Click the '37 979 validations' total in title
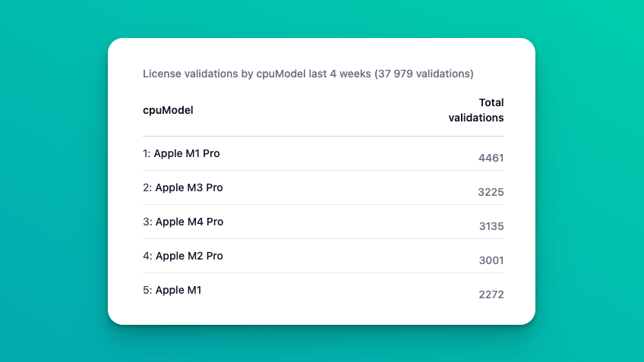The width and height of the screenshot is (644, 362). pyautogui.click(x=424, y=74)
